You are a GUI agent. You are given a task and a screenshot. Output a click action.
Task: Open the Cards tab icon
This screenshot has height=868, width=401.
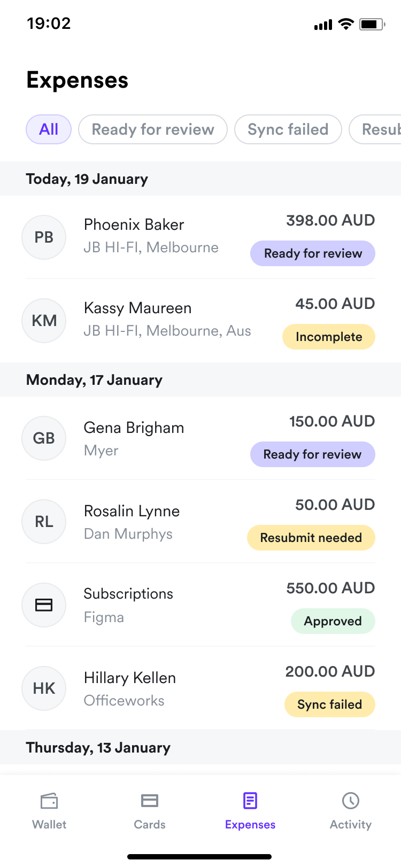(x=150, y=801)
